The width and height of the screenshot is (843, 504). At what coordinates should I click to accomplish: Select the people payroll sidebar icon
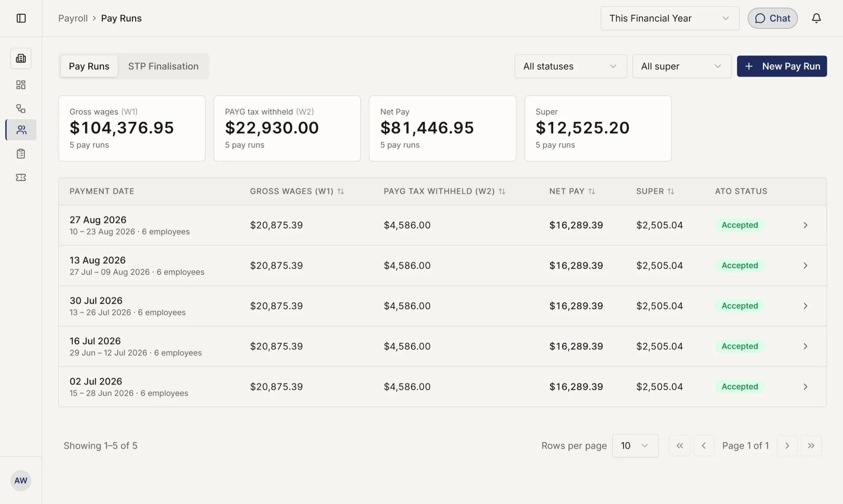pos(22,130)
